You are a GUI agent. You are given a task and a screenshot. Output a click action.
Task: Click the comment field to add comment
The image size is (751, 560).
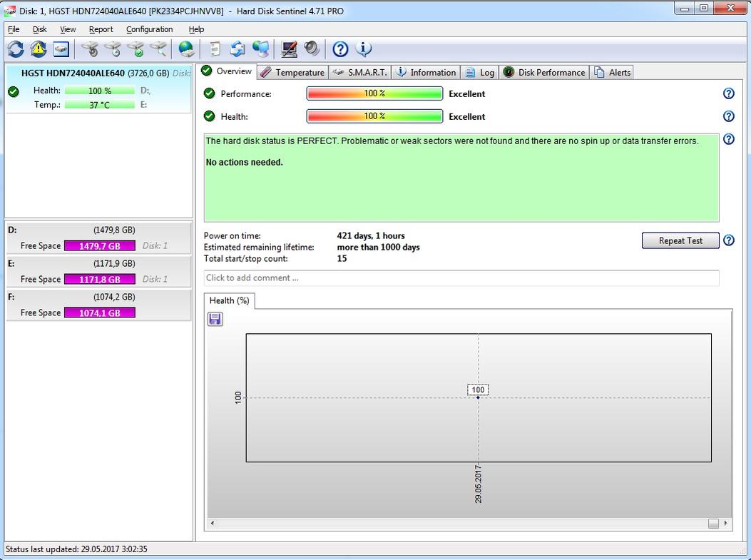coord(461,278)
